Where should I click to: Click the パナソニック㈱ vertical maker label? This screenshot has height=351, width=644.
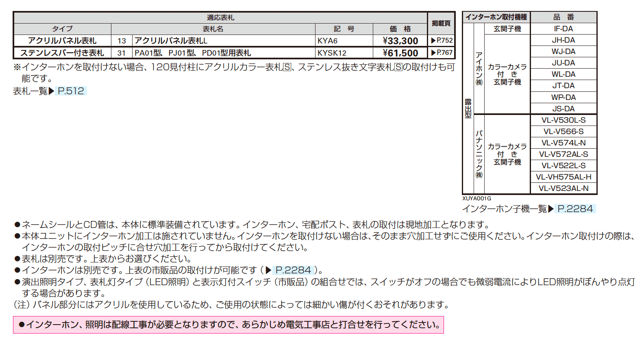479,154
